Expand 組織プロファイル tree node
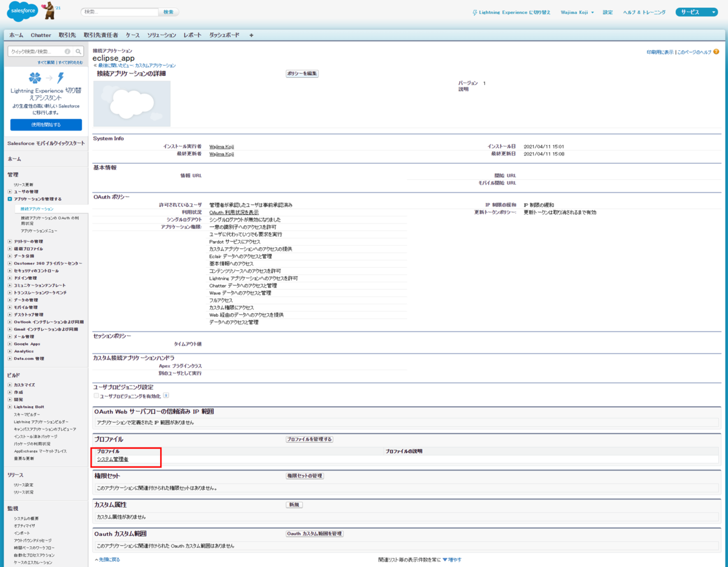 pos(9,249)
